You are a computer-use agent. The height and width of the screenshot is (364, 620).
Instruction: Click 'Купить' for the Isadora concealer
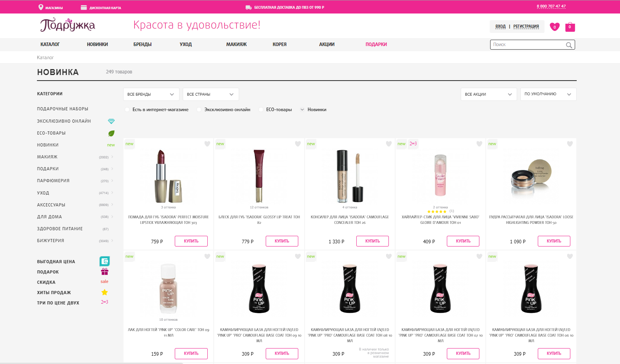pyautogui.click(x=372, y=241)
